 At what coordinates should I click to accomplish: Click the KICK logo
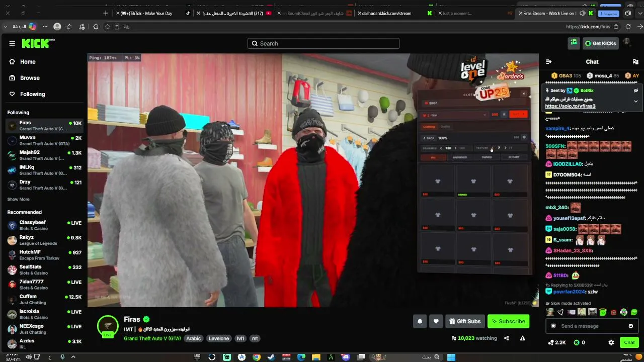(38, 43)
